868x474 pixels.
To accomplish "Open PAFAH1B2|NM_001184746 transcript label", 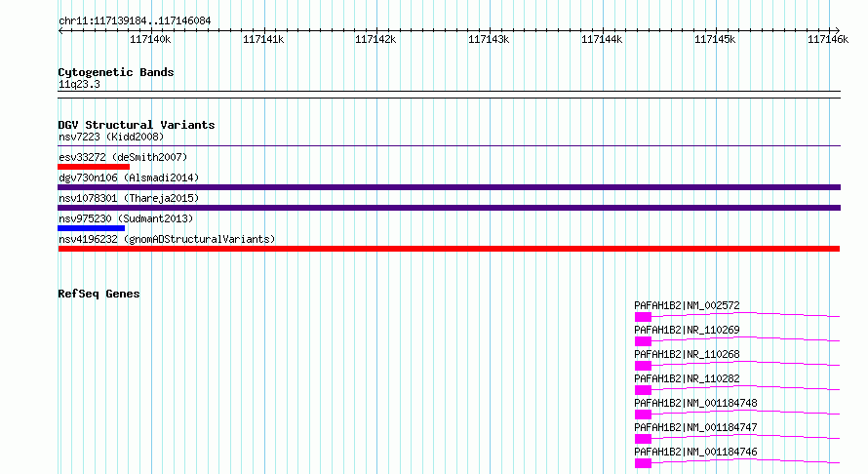I will (x=695, y=452).
